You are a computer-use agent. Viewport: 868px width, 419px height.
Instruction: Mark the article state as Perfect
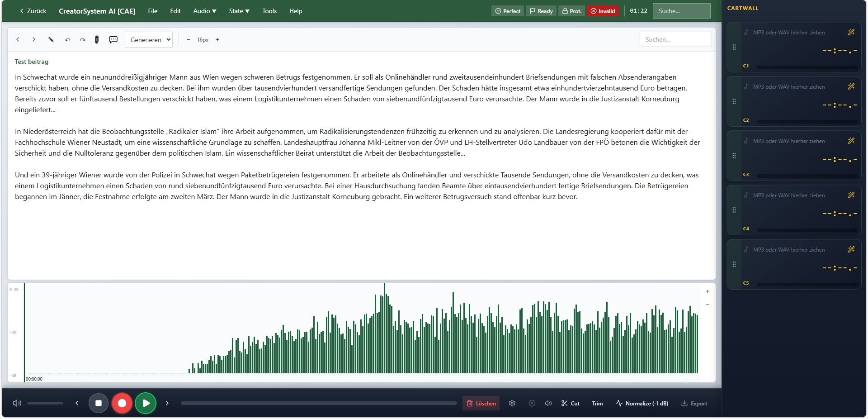(507, 11)
